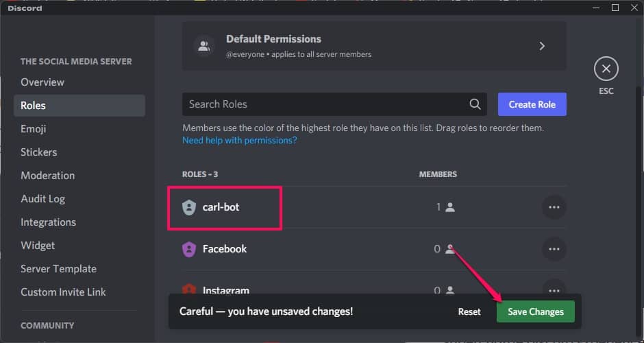This screenshot has height=343, width=644.
Task: Open more options for Facebook role
Action: click(x=554, y=249)
